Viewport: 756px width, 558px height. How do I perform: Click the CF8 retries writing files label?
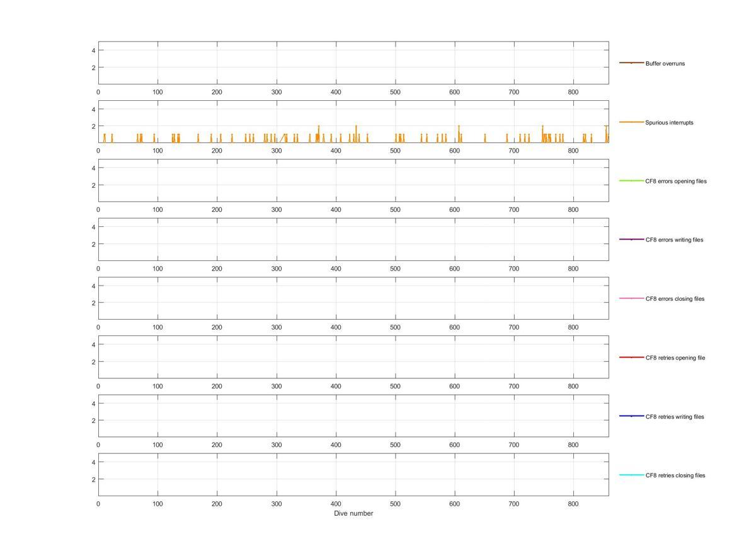(x=675, y=417)
